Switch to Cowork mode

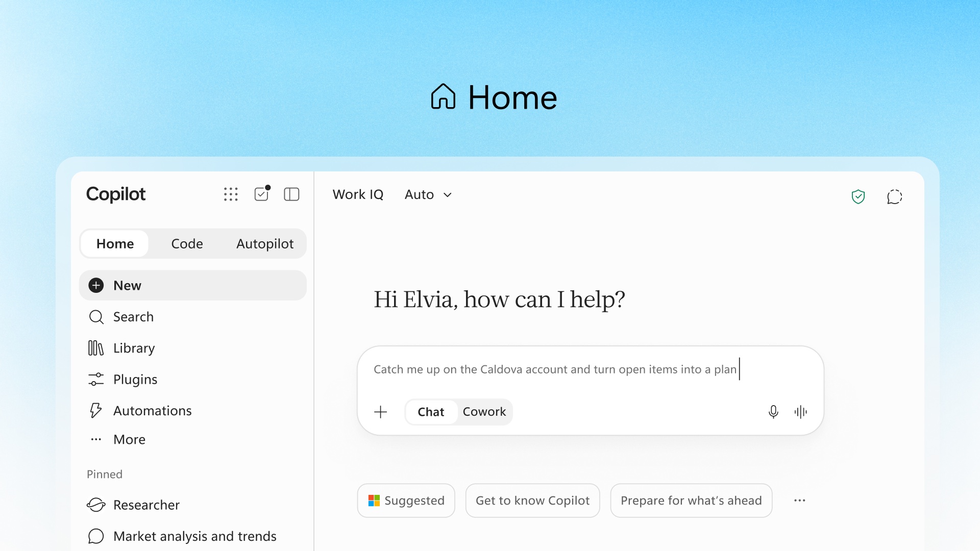(x=484, y=412)
